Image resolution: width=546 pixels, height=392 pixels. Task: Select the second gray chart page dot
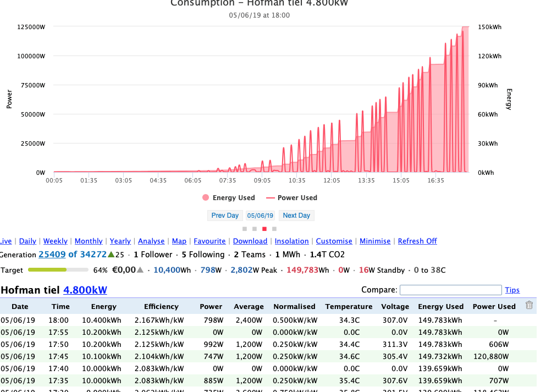click(255, 229)
